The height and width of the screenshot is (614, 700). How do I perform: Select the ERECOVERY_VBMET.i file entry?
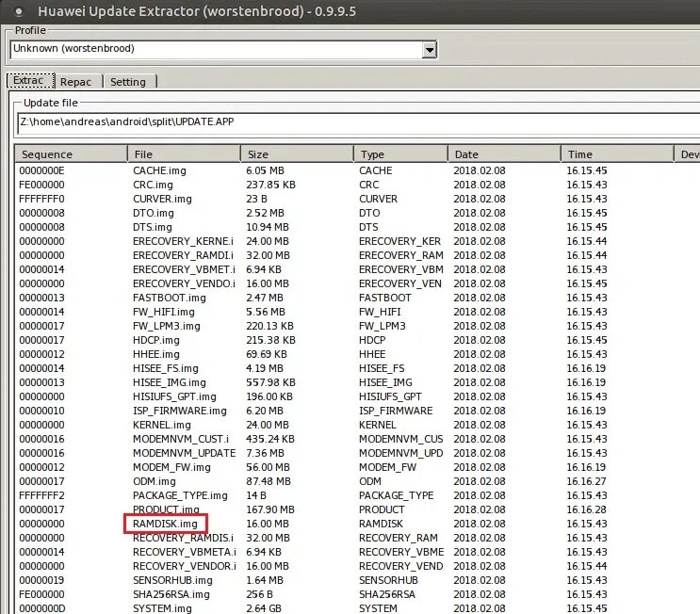(x=184, y=269)
